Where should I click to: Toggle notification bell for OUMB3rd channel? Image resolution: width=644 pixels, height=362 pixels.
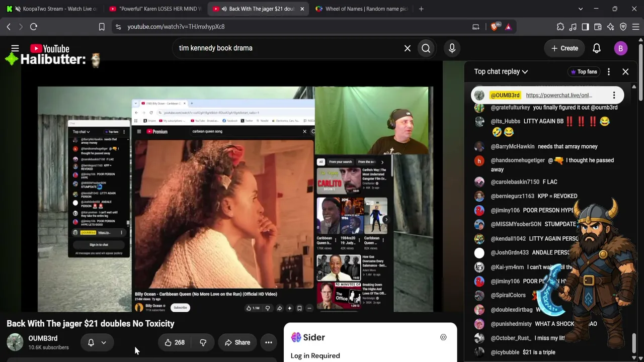click(x=91, y=342)
